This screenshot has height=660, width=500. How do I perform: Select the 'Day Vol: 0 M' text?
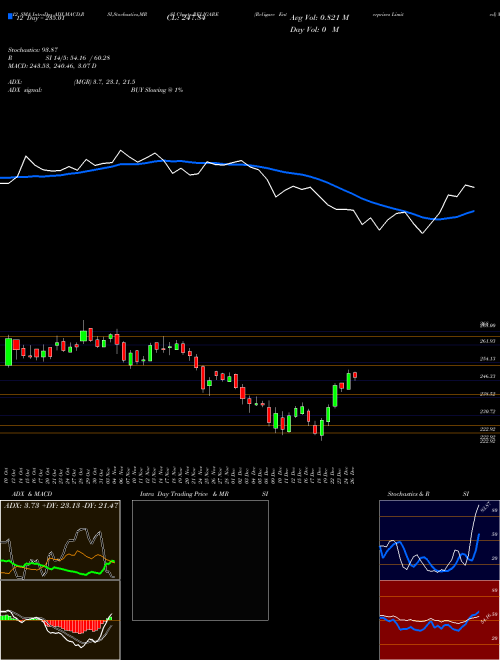(x=314, y=30)
